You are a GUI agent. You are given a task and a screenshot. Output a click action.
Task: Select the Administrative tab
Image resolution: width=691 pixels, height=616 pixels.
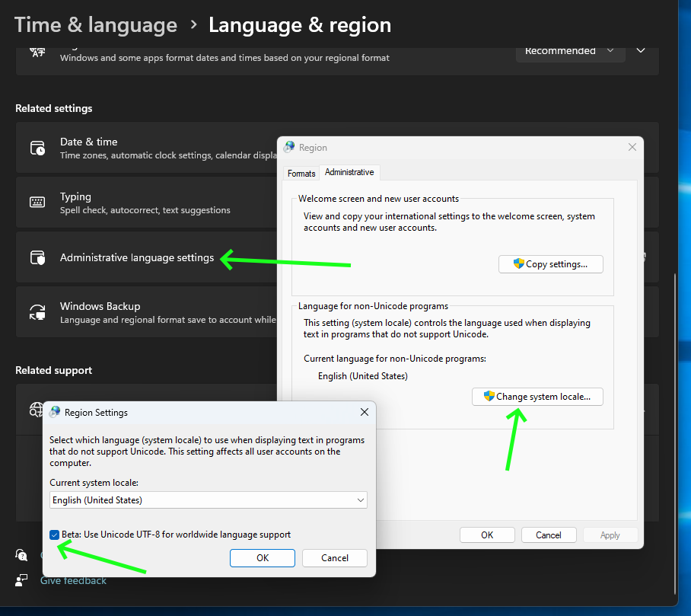click(x=349, y=172)
